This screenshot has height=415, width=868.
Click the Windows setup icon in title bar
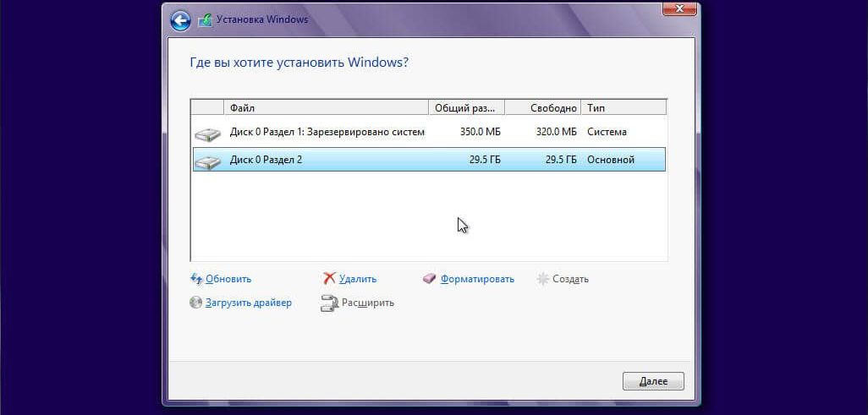pos(205,20)
